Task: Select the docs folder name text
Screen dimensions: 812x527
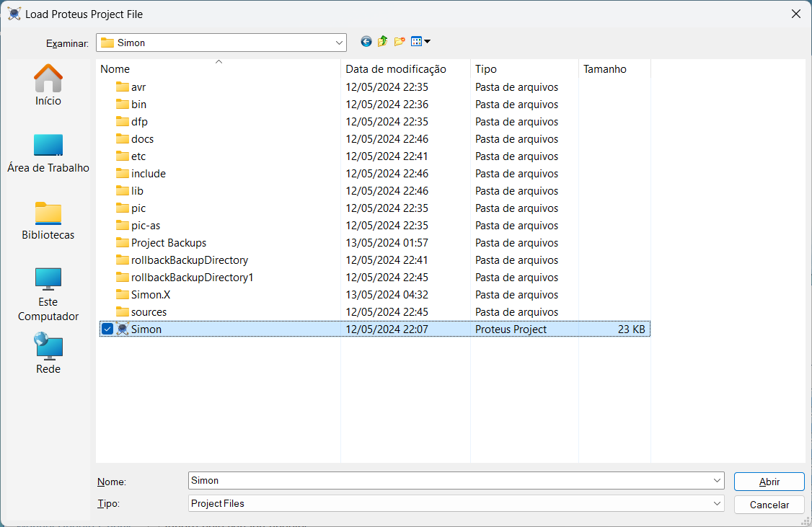Action: click(x=142, y=138)
